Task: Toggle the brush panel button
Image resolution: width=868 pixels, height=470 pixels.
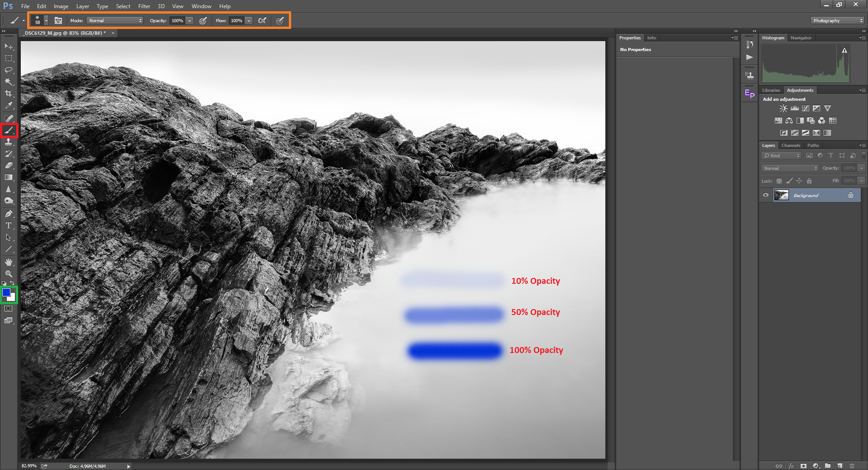Action: point(58,20)
